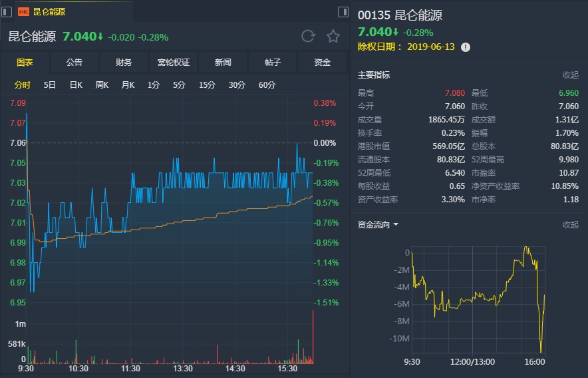Toggle the right sidebar panel icon
588x378 pixels.
tap(343, 11)
